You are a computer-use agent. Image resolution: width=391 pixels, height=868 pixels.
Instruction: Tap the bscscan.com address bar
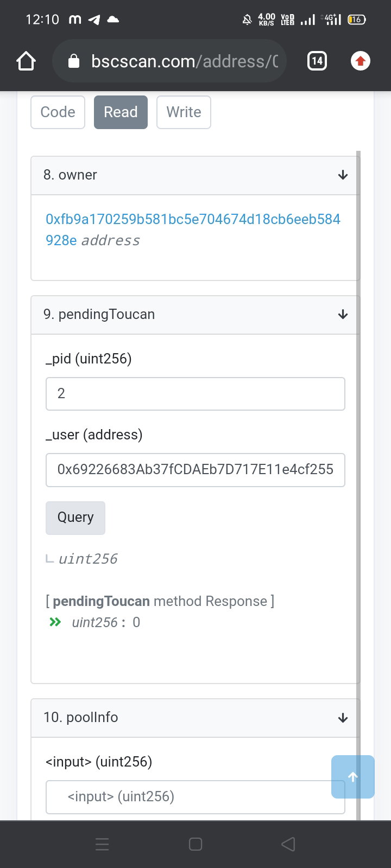(x=169, y=61)
